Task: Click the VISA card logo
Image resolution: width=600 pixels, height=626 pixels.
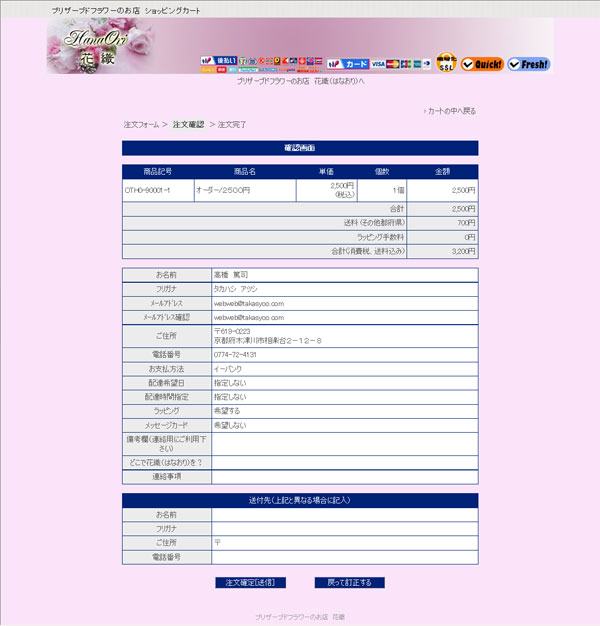Action: tap(378, 64)
